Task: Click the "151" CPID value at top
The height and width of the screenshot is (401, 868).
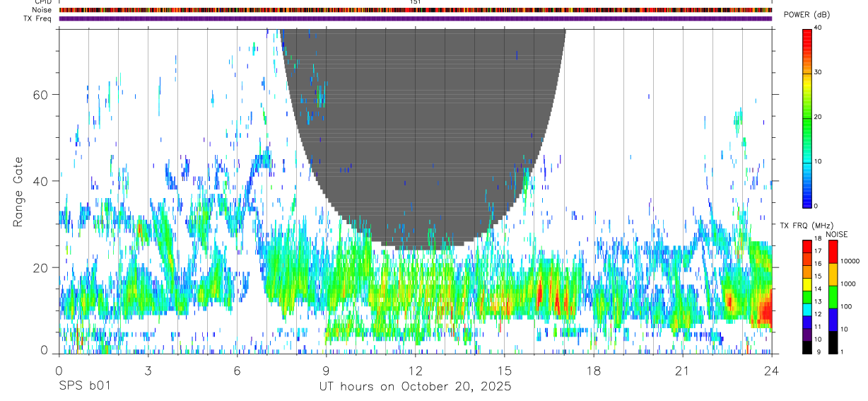Action: 415,2
